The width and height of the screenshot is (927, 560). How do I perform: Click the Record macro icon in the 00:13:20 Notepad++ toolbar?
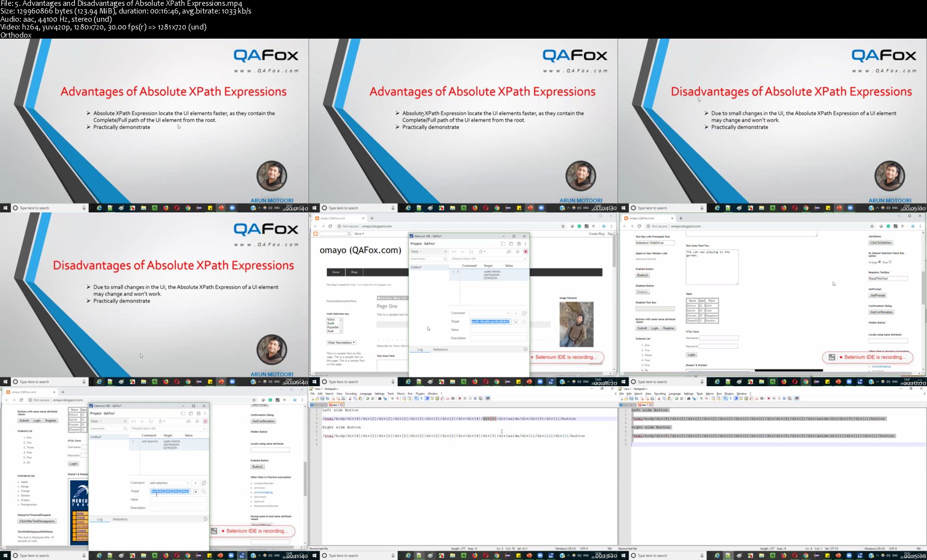(x=459, y=398)
